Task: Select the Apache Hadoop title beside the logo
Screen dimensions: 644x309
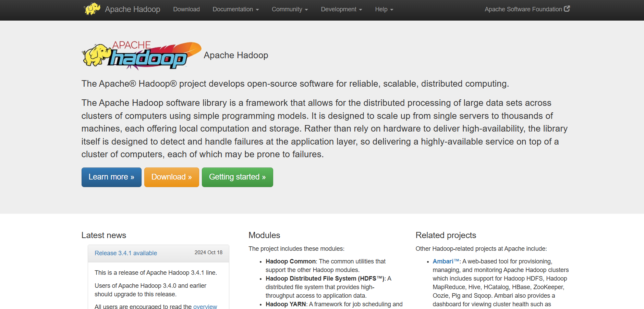Action: pos(236,55)
